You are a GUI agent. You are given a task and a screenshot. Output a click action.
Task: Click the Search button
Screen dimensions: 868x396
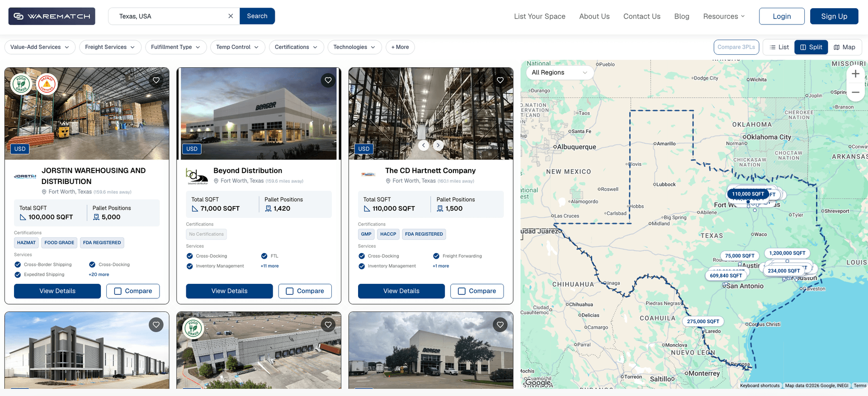(x=257, y=16)
